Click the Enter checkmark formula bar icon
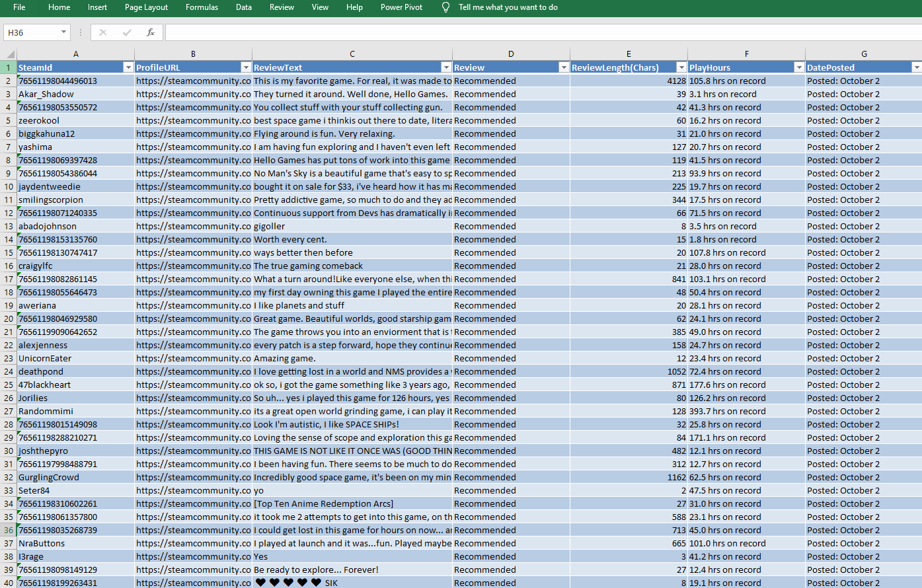922x588 pixels. pos(127,32)
